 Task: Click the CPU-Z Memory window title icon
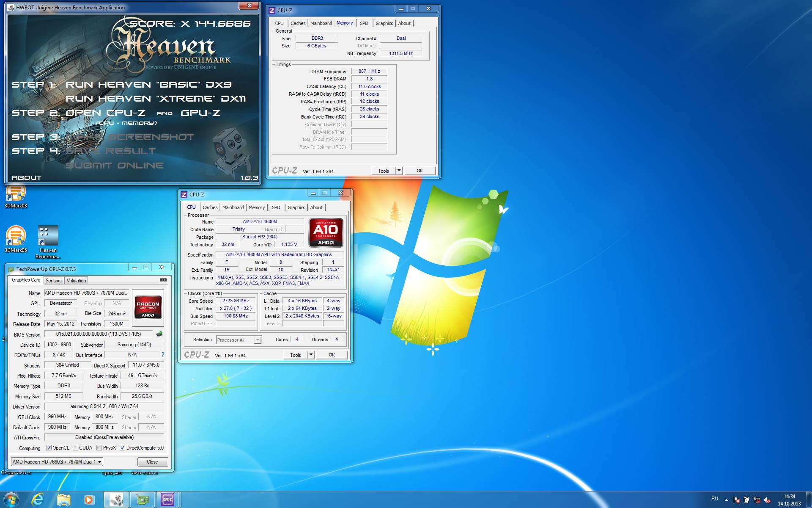point(272,10)
